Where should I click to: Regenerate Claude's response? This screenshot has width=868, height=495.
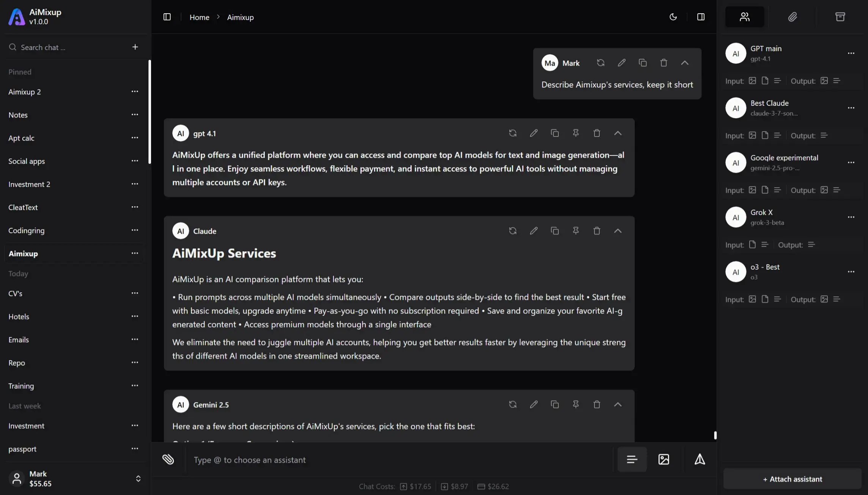click(513, 230)
